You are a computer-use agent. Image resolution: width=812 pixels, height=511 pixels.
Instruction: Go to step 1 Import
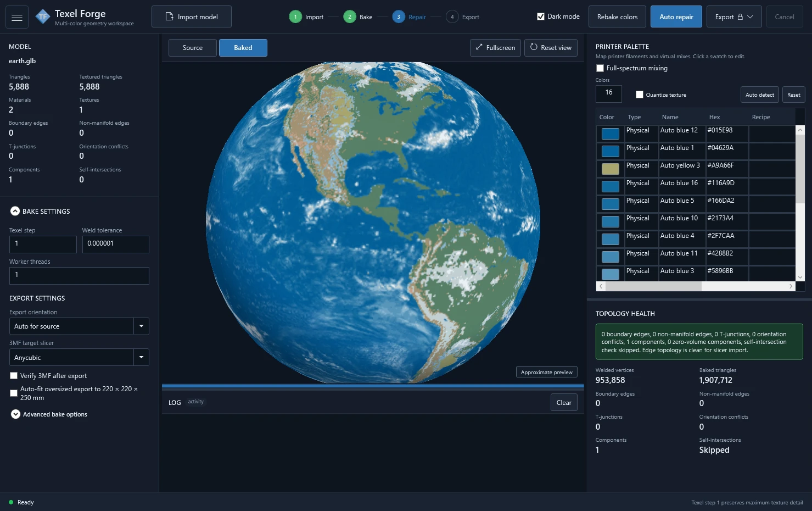point(306,17)
